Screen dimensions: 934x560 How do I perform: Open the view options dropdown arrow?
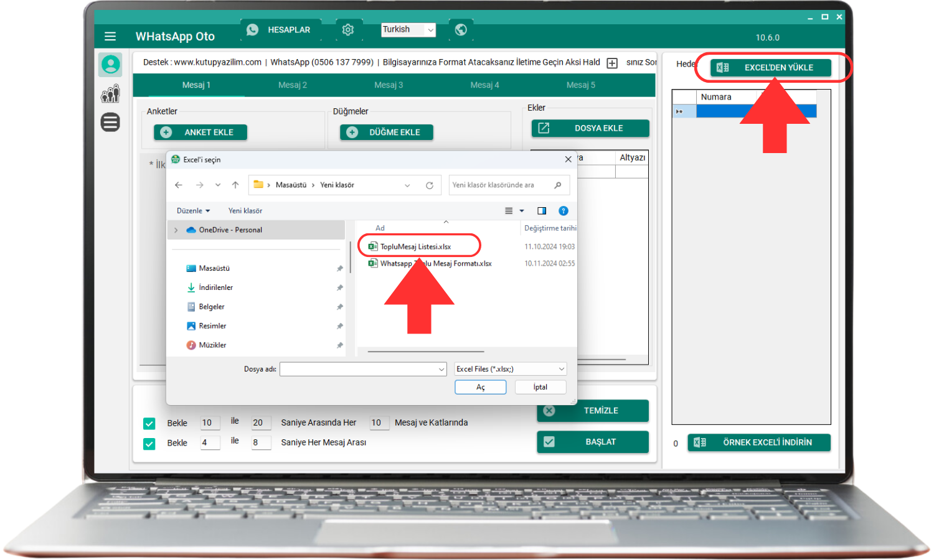(522, 211)
